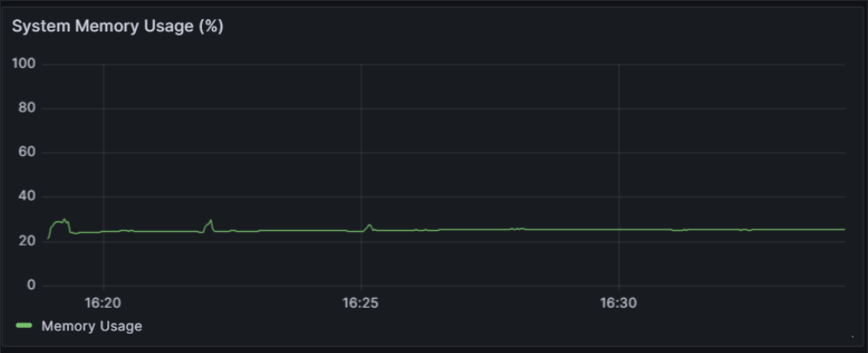Click the 0 y-axis label
Screen dimensions: 868x353
coord(31,285)
